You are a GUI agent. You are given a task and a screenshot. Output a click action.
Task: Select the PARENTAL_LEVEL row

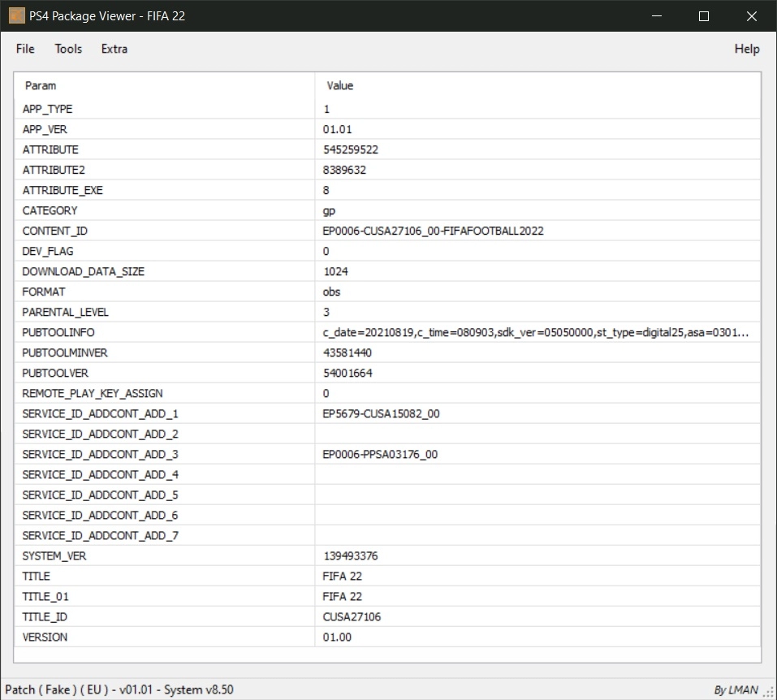(x=65, y=312)
